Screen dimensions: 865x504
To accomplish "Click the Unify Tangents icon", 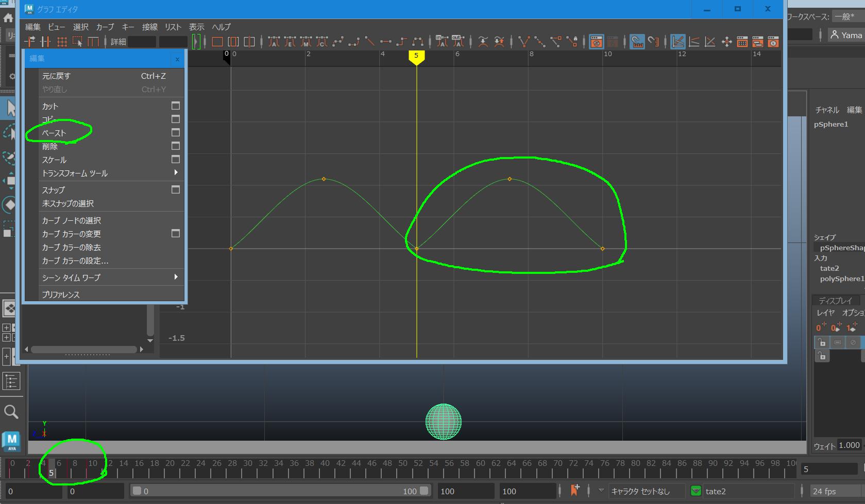I will tap(539, 42).
